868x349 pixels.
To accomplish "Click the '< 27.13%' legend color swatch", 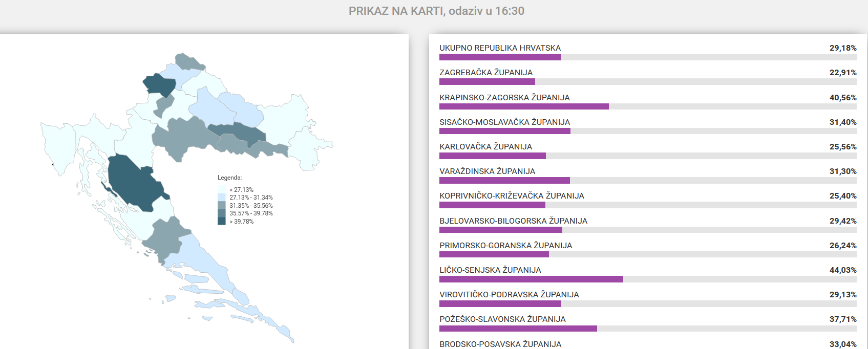I will (x=222, y=189).
